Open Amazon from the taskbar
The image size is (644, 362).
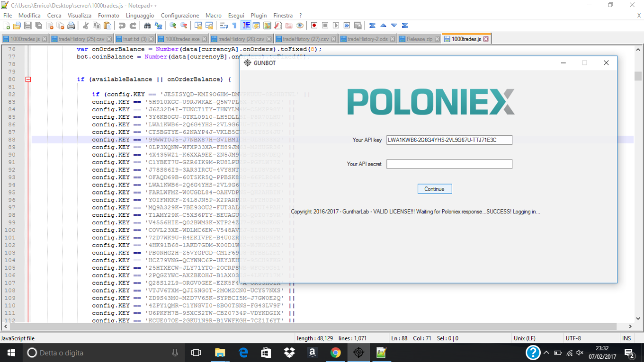click(x=312, y=353)
